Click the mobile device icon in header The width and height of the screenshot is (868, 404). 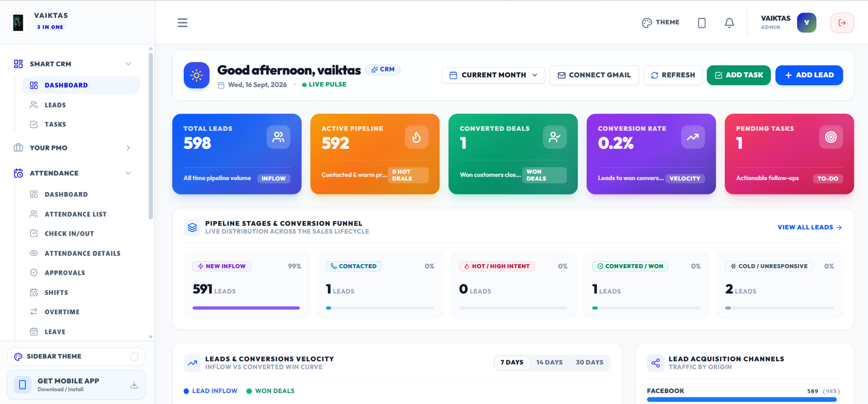701,23
